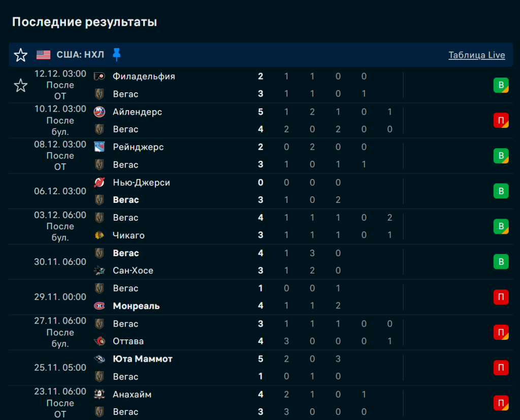Toggle favorite star for Филадельфия–Вегас match
The height and width of the screenshot is (420, 520).
pyautogui.click(x=21, y=85)
